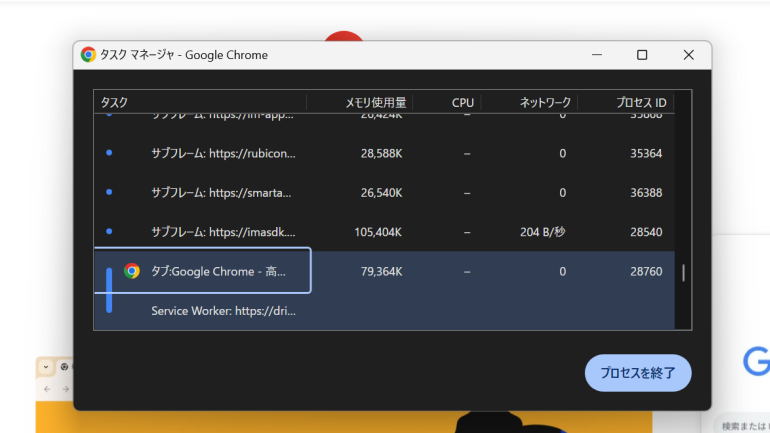Click process ID 28540
The height and width of the screenshot is (433, 770).
click(646, 232)
